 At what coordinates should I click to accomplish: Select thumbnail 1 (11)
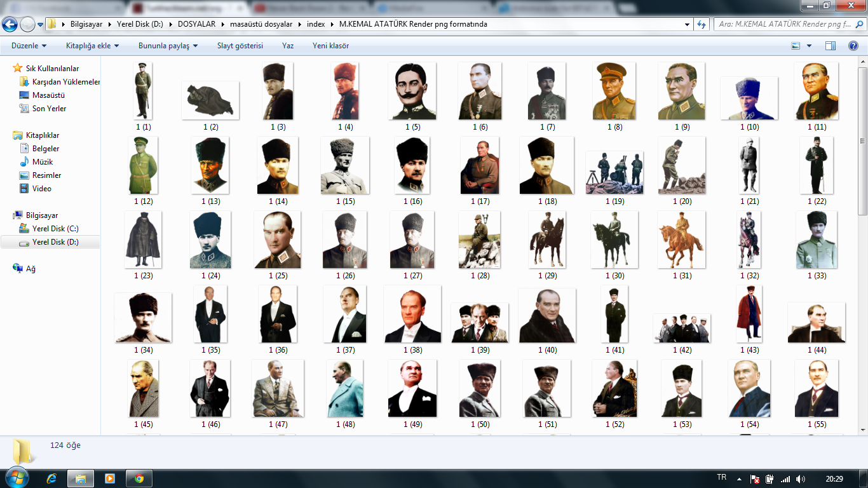pos(817,91)
